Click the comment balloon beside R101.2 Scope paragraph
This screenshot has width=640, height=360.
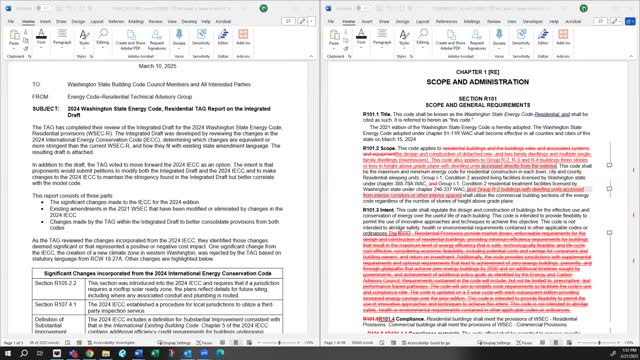click(x=609, y=165)
